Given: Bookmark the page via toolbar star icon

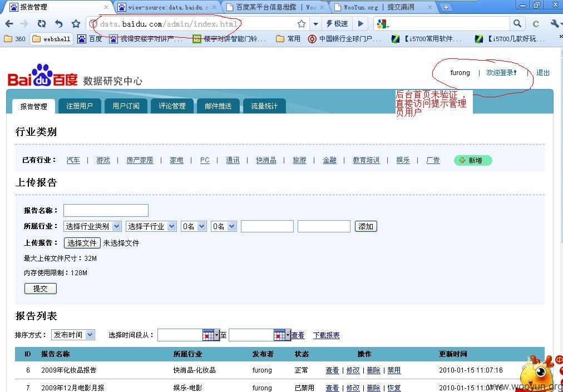Looking at the screenshot, I should tap(76, 24).
